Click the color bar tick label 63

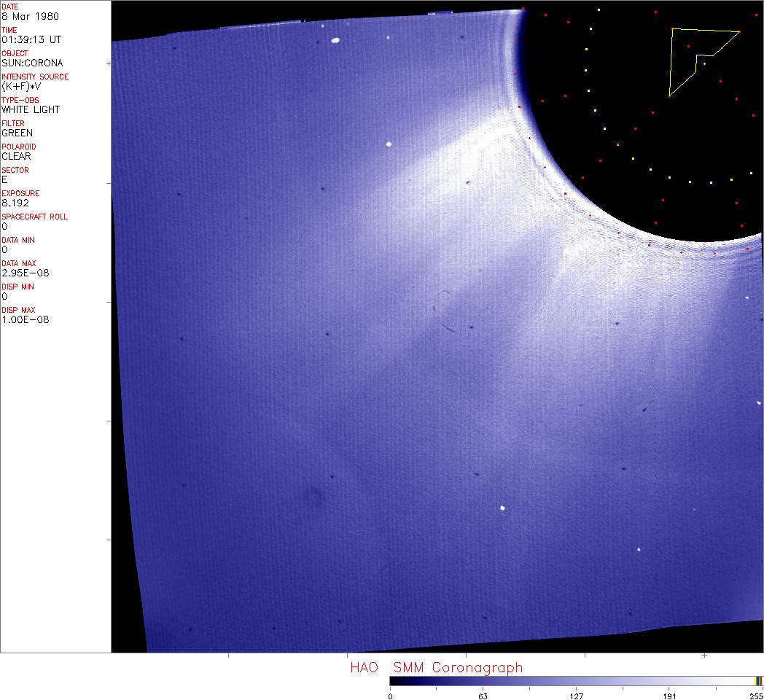483,696
